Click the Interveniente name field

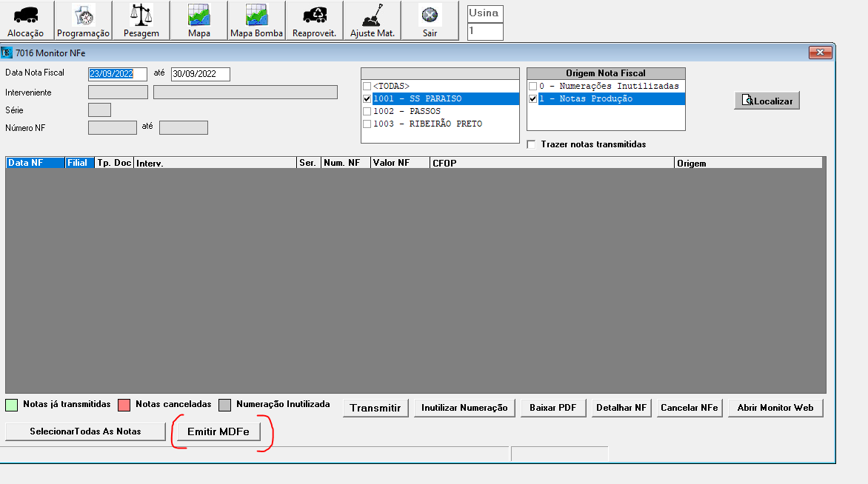(245, 93)
